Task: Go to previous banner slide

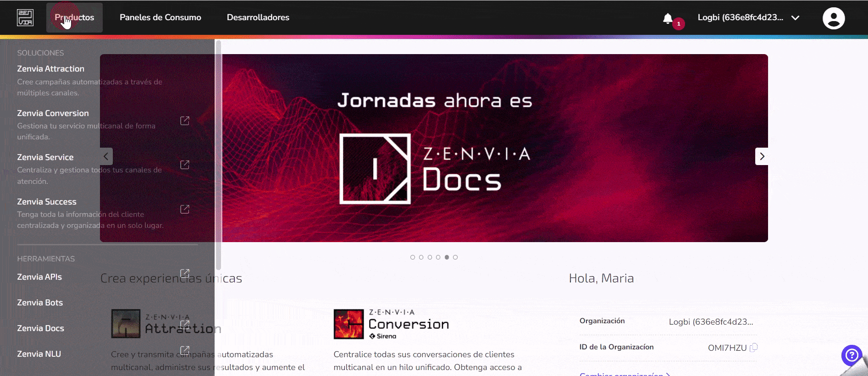Action: click(106, 156)
